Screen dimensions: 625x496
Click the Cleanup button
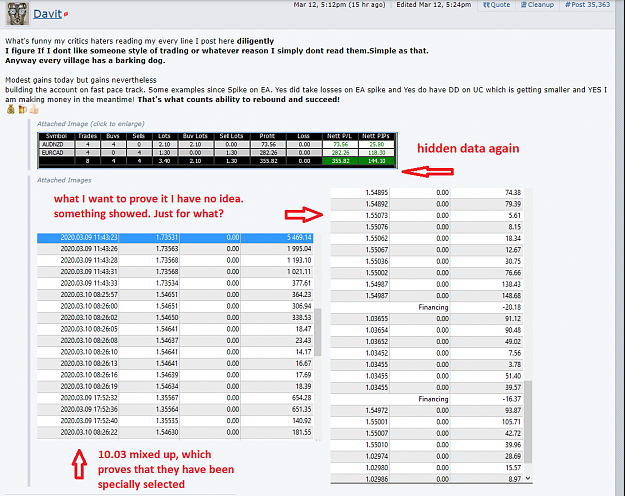538,5
